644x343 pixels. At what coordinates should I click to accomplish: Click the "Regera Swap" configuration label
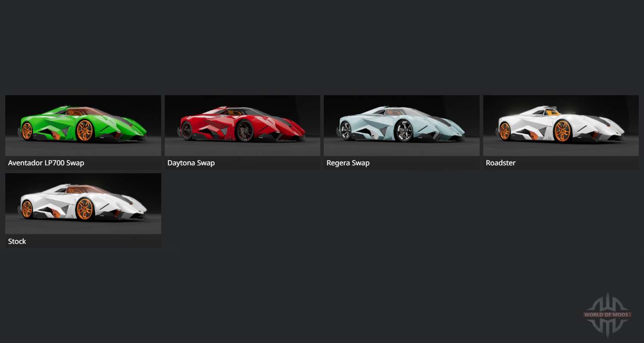(x=348, y=163)
